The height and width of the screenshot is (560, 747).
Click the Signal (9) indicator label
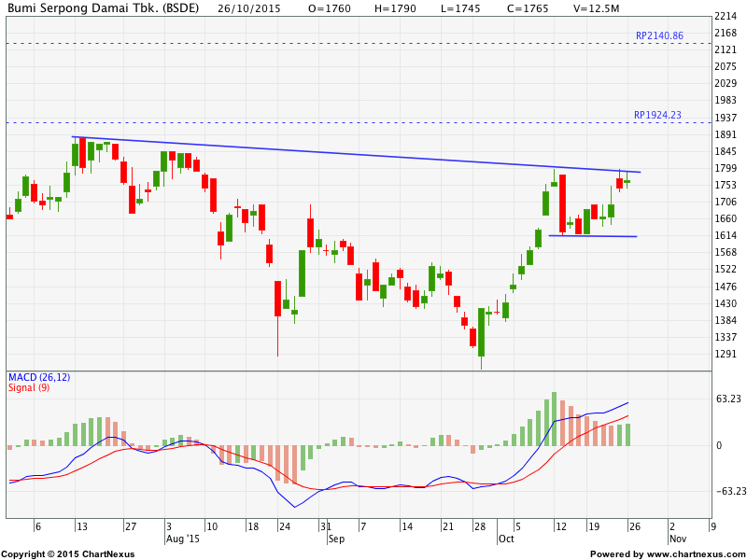[29, 387]
